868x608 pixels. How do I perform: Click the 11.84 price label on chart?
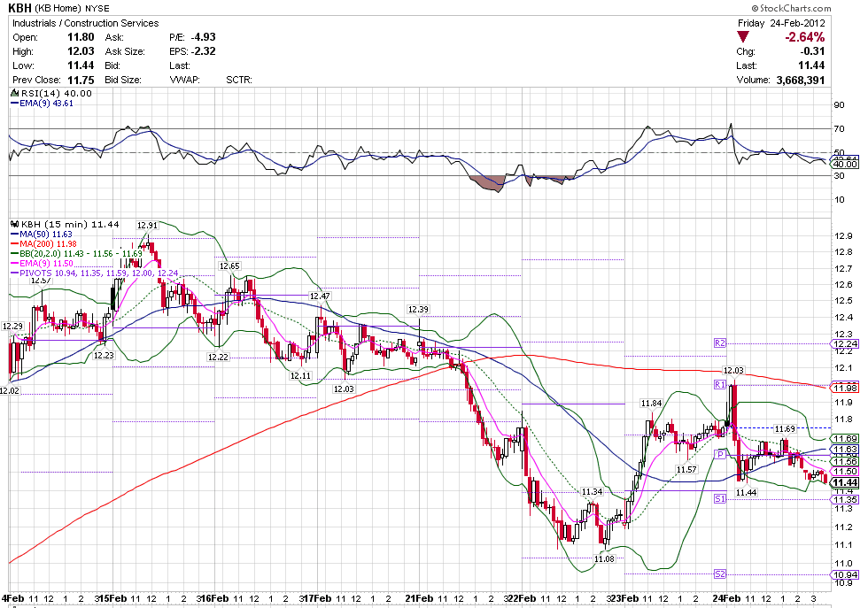pyautogui.click(x=652, y=404)
